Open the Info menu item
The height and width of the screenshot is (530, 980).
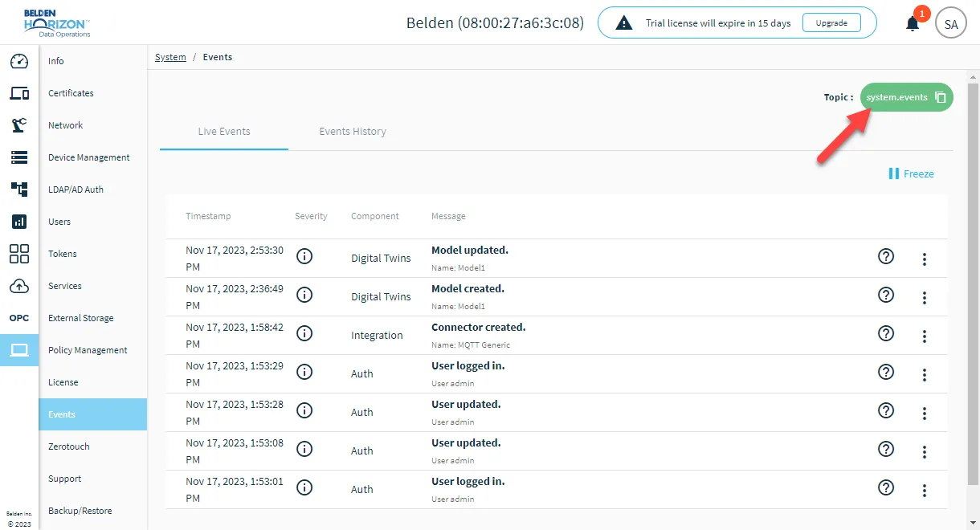pyautogui.click(x=93, y=61)
